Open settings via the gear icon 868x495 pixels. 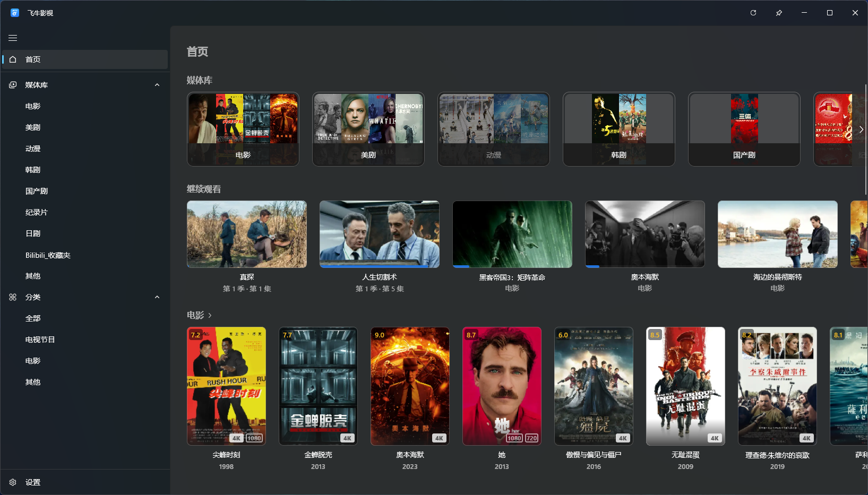coord(13,482)
